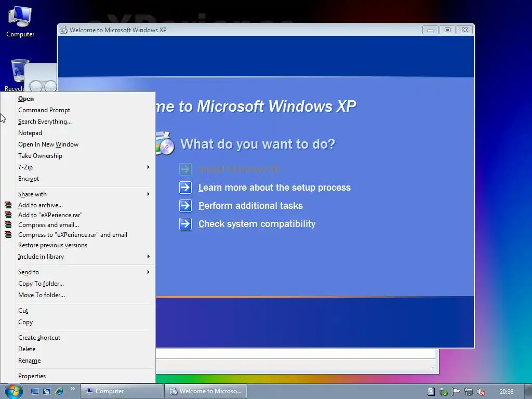Screen dimensions: 532x399
Task: Click the Windows XP setup CD icon
Action: coord(165,143)
